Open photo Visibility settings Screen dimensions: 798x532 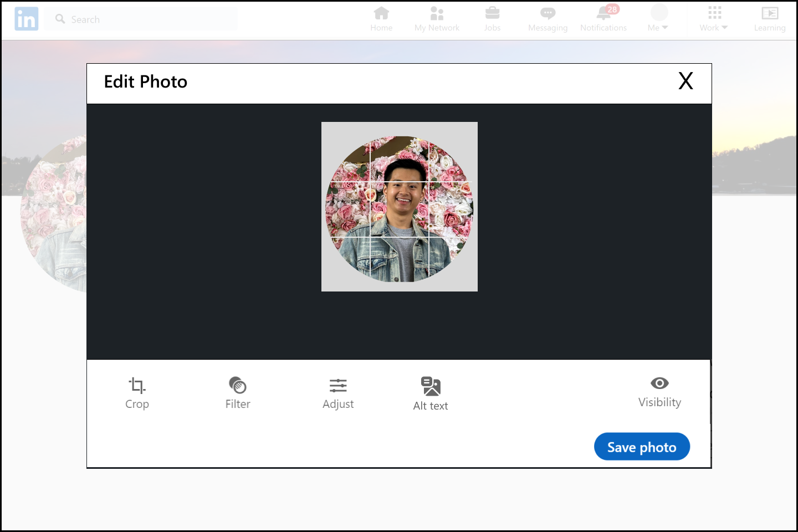coord(659,392)
